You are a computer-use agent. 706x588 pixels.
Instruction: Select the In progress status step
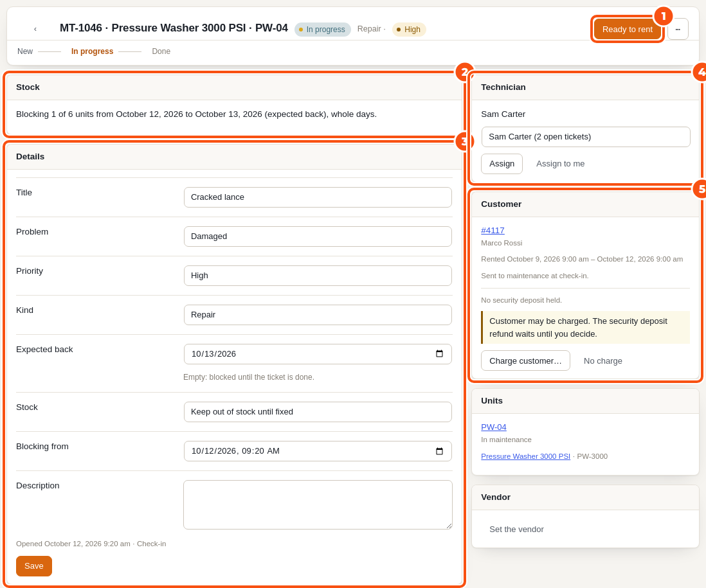(x=93, y=51)
